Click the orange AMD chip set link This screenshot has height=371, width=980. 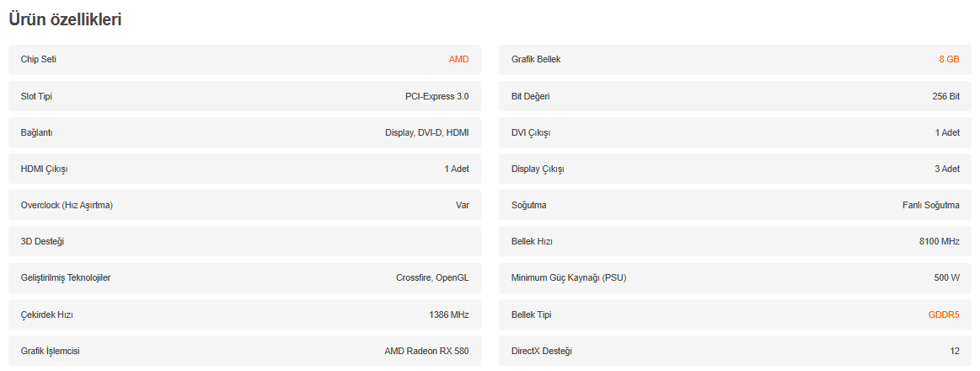458,60
